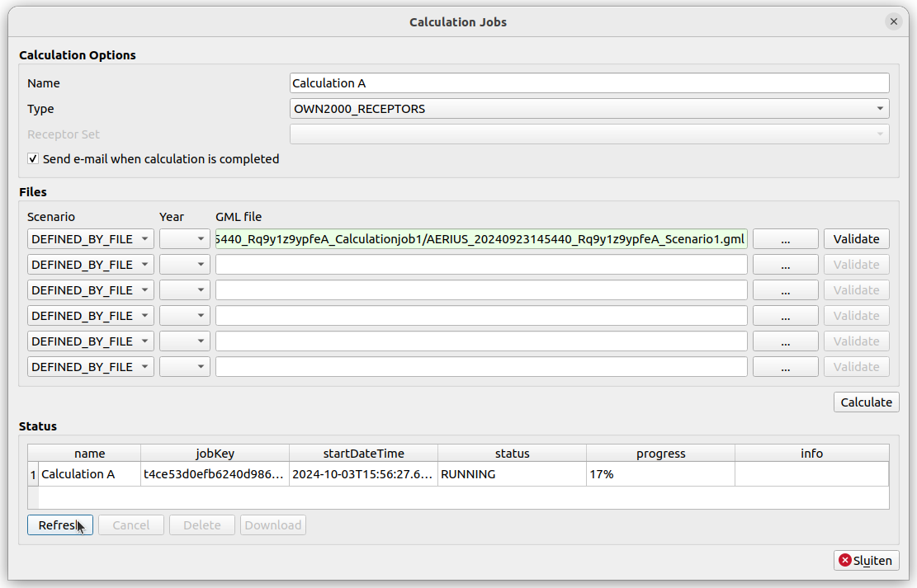Click the progress column header

(x=660, y=454)
